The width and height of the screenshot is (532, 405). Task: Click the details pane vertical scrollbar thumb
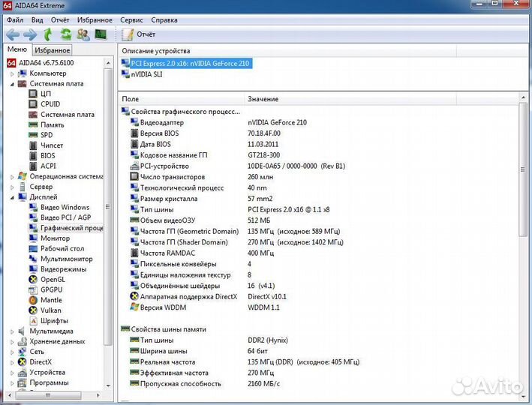(523, 169)
